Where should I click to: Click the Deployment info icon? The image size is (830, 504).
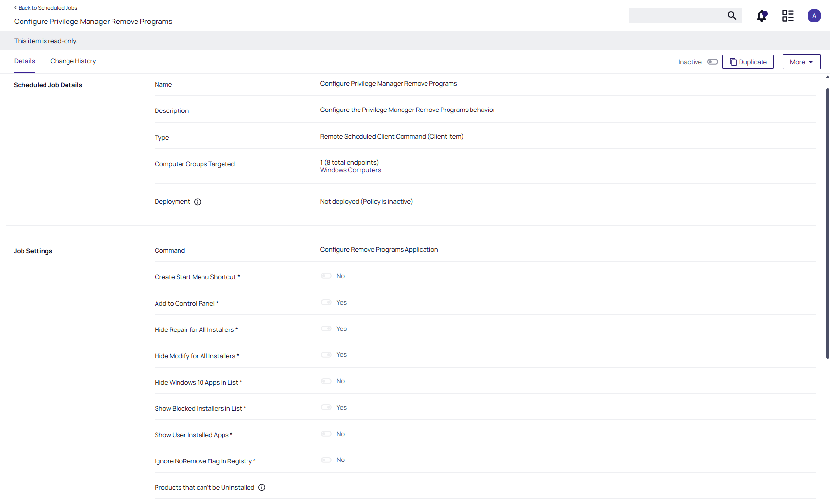click(198, 202)
